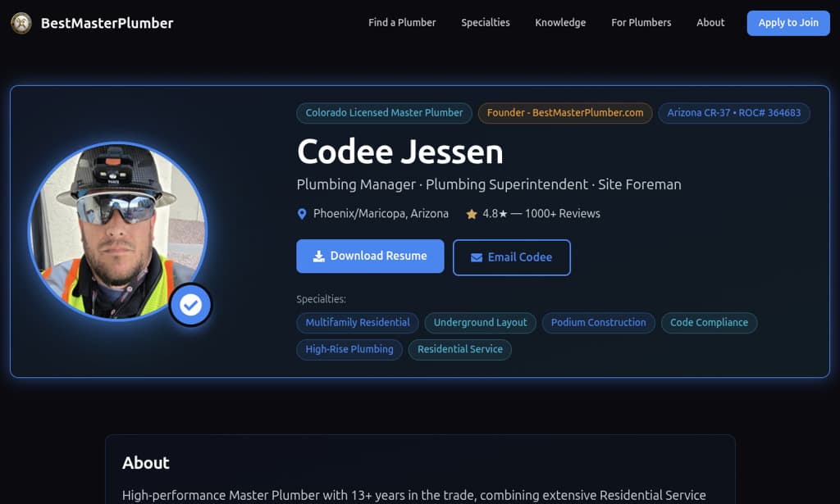Click Founder - BestMasterPlumber.com badge
Image resolution: width=840 pixels, height=504 pixels.
pos(565,113)
